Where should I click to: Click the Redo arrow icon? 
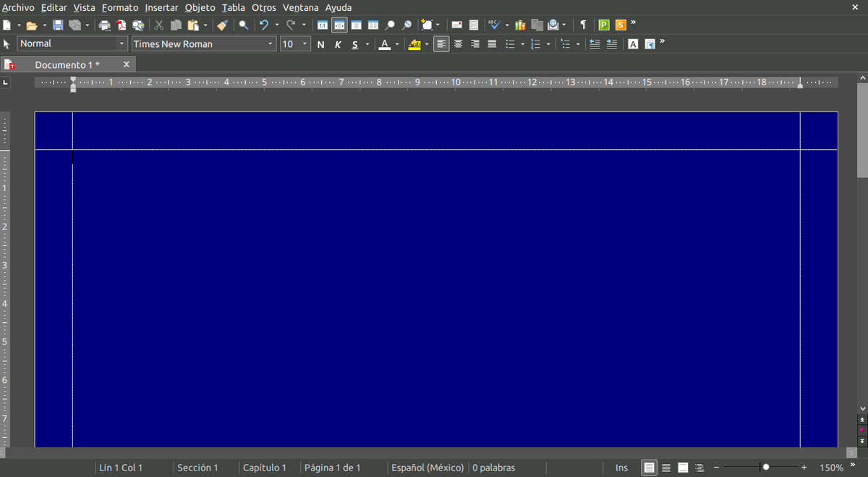tap(291, 25)
